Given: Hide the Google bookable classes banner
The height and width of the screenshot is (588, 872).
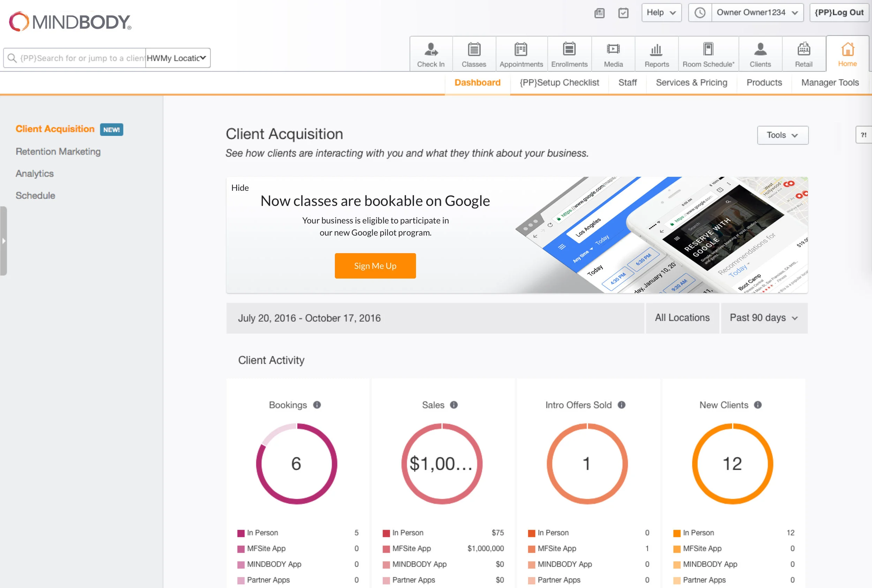Looking at the screenshot, I should (240, 188).
